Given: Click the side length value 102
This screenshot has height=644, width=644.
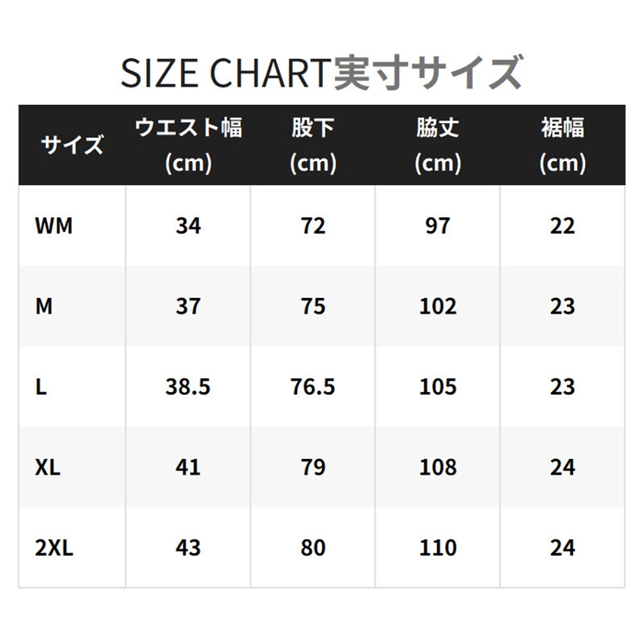Looking at the screenshot, I should click(437, 306).
